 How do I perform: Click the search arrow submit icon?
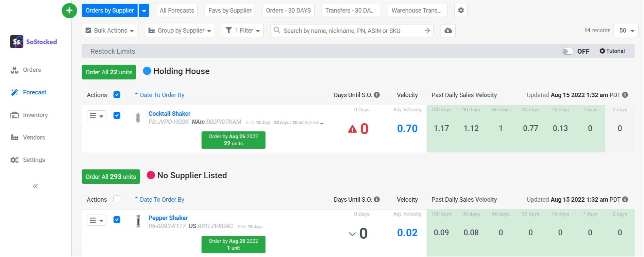click(x=427, y=31)
